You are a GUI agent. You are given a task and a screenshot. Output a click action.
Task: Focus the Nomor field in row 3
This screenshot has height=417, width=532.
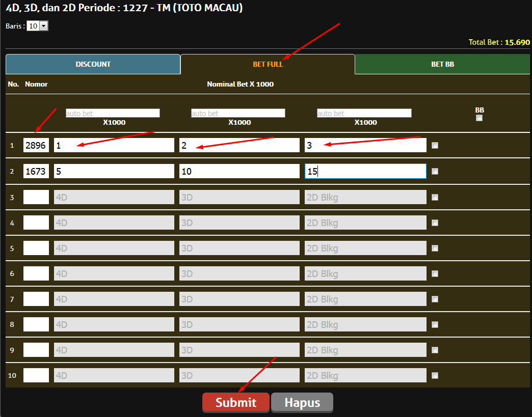tap(36, 197)
